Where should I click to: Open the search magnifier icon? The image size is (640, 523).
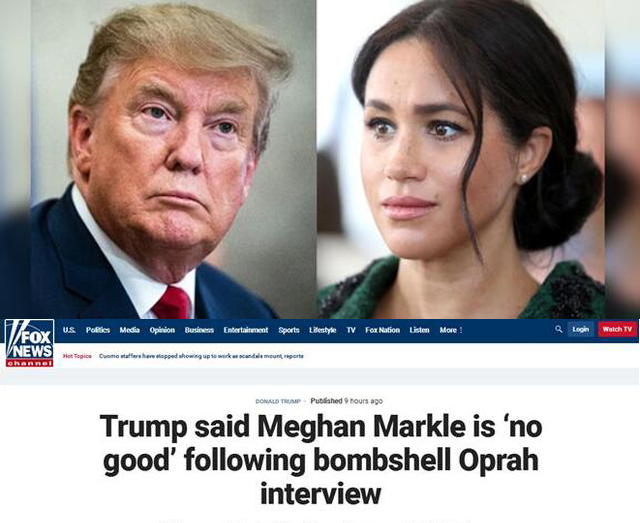pyautogui.click(x=558, y=329)
